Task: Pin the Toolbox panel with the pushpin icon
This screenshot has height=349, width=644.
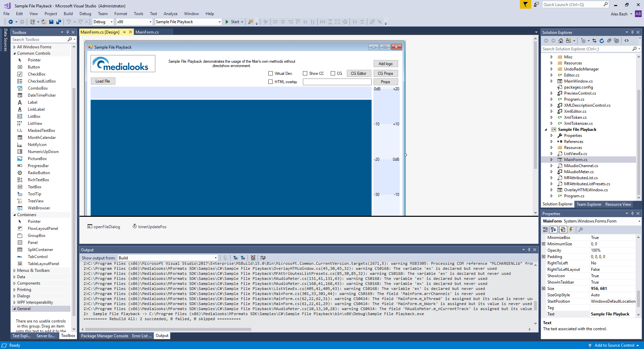Action: [67, 32]
